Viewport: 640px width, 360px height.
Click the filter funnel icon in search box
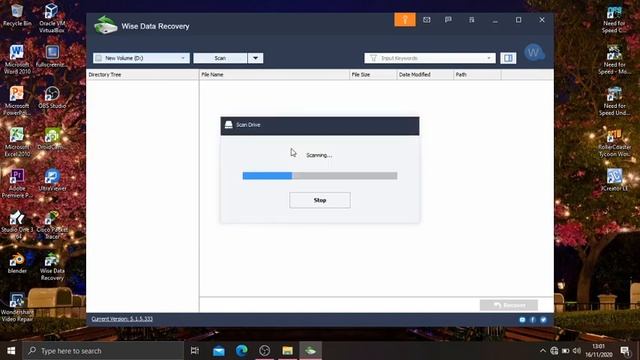[373, 58]
